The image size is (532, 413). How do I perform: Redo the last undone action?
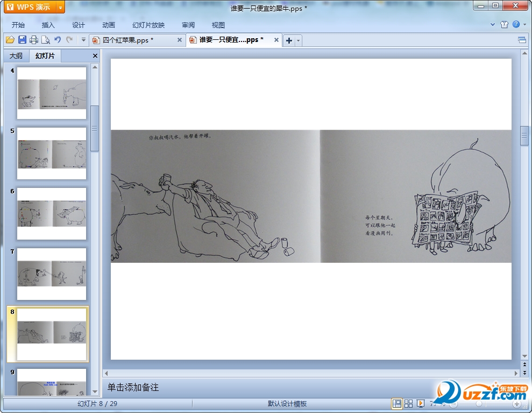pyautogui.click(x=69, y=40)
